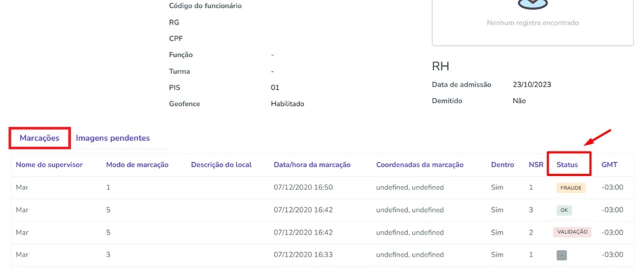Click Sim value in OK status row
This screenshot has height=280, width=644.
click(497, 210)
